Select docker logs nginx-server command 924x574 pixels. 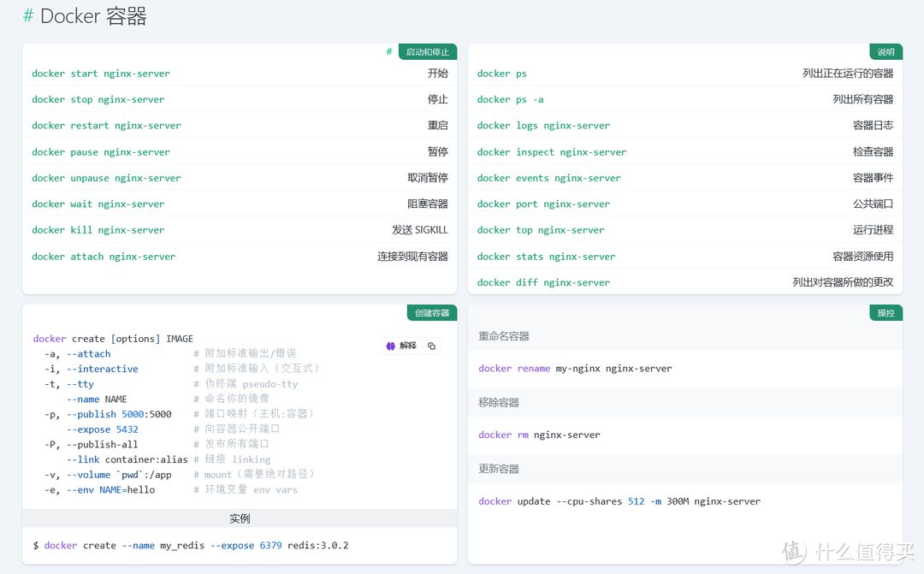(x=543, y=126)
